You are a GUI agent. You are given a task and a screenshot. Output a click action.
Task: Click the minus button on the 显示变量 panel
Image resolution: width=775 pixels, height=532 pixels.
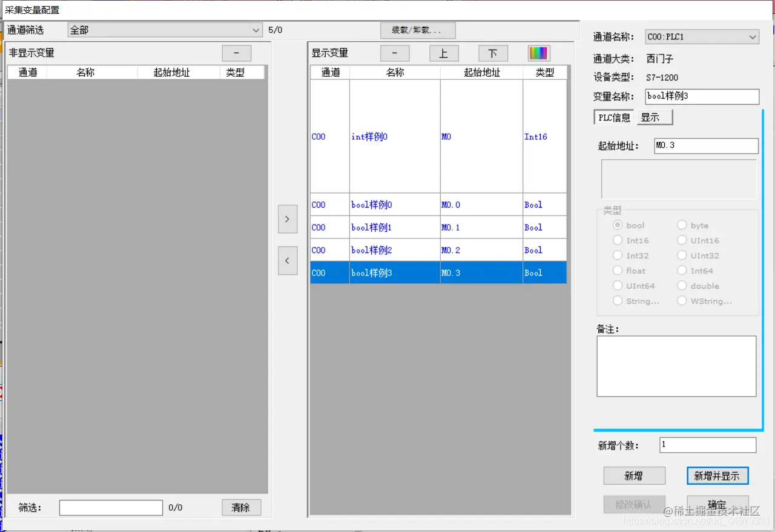pos(394,53)
